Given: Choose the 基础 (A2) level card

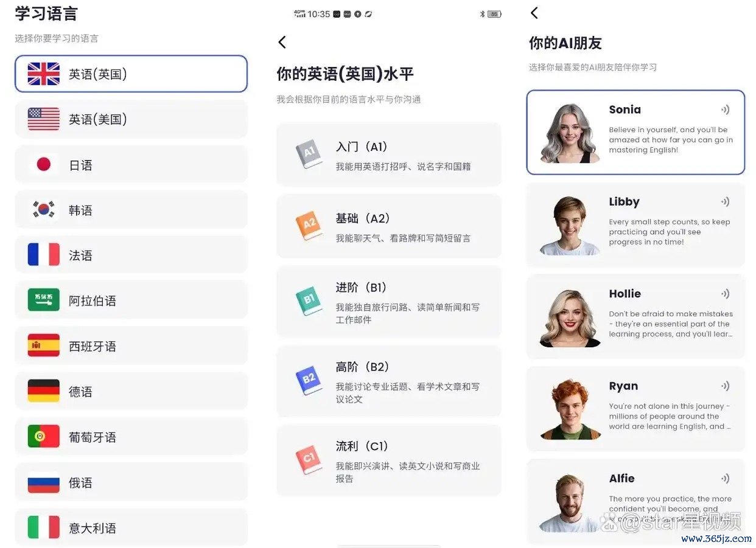Looking at the screenshot, I should coord(388,227).
